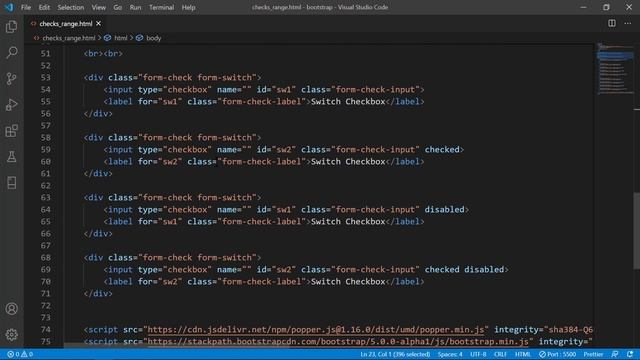Click the vertical editor scrollbar thumb
The width and height of the screenshot is (640, 360).
(x=636, y=231)
